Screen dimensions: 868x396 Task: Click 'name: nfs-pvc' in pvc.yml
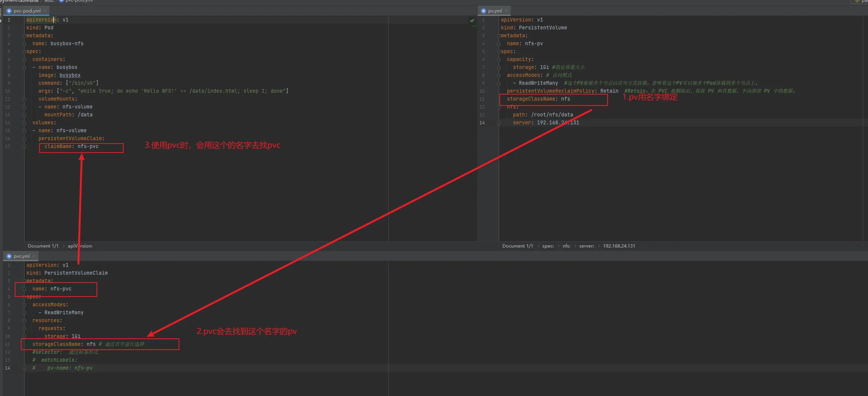tap(52, 289)
